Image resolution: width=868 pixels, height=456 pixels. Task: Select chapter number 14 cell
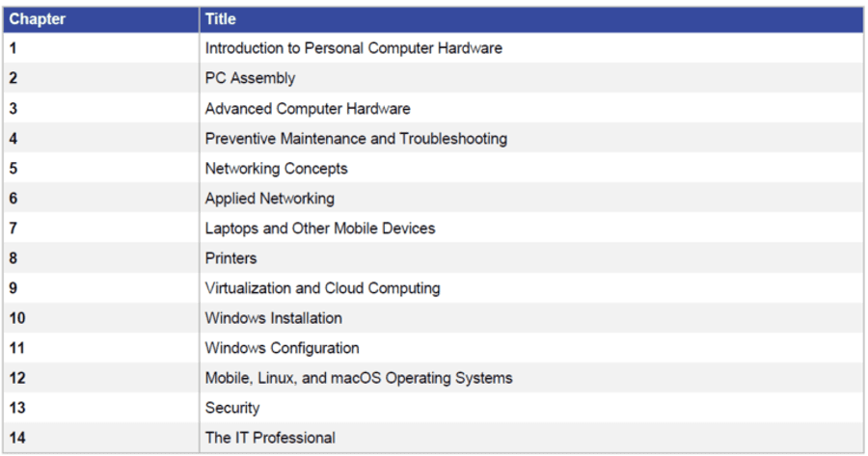[17, 438]
